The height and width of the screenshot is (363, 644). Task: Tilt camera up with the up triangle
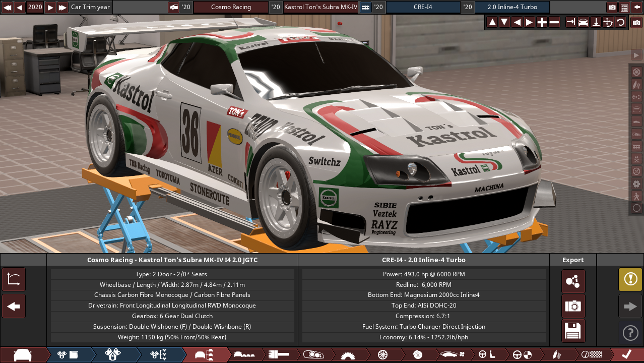click(492, 22)
